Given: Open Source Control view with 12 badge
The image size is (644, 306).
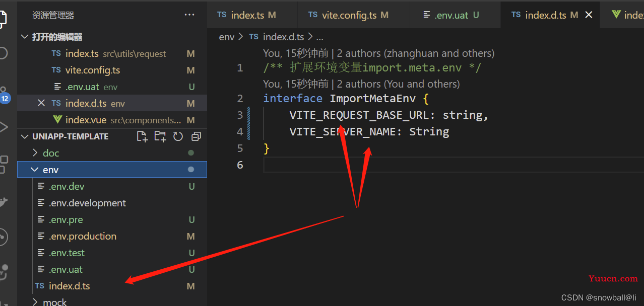Looking at the screenshot, I should (5, 95).
